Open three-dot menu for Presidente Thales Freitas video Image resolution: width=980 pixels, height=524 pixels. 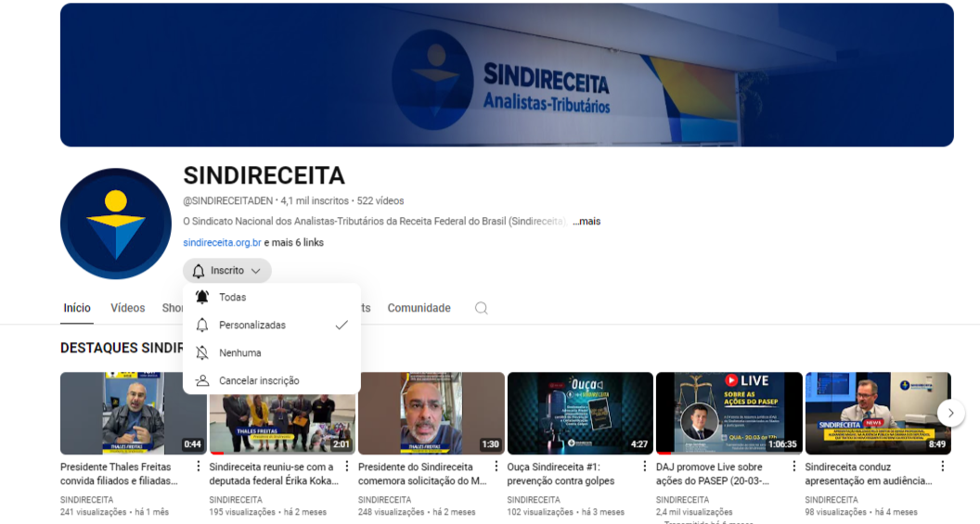tap(198, 466)
